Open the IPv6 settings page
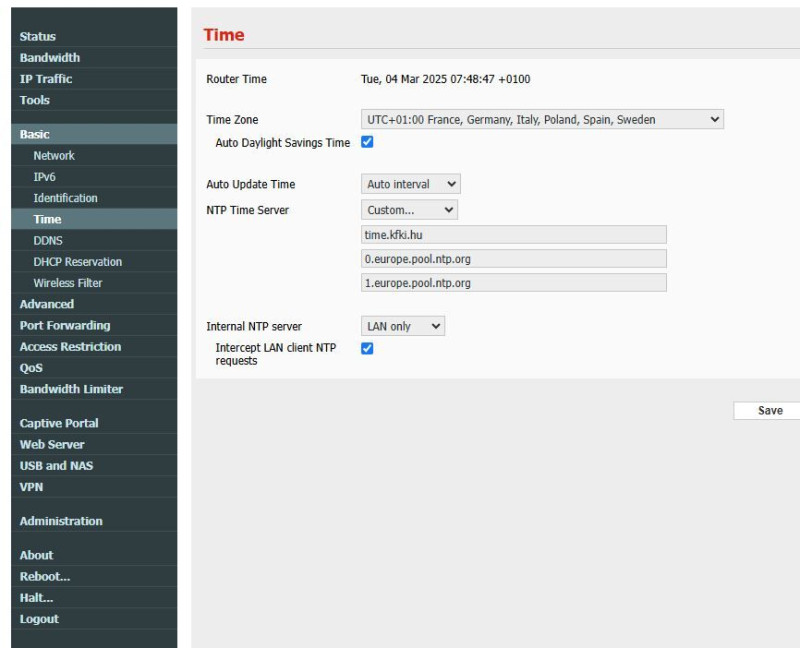The width and height of the screenshot is (800, 648). click(x=94, y=177)
